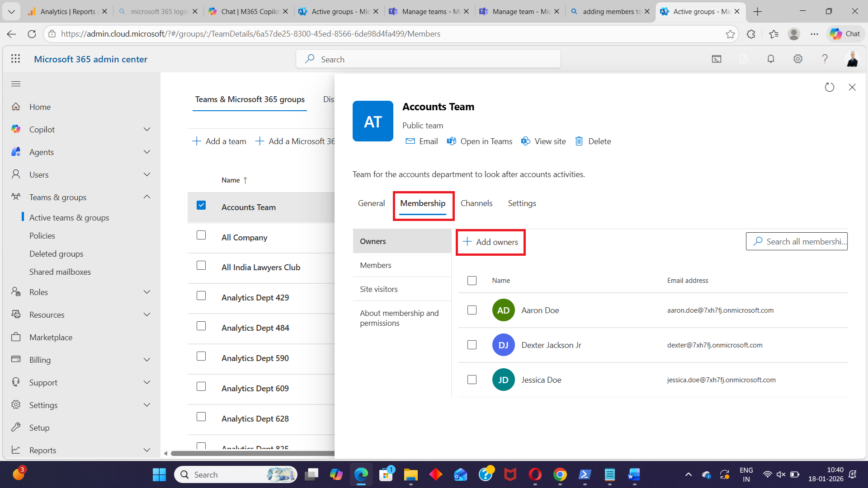Image resolution: width=868 pixels, height=488 pixels.
Task: Open the settings gear in header
Action: (x=798, y=59)
